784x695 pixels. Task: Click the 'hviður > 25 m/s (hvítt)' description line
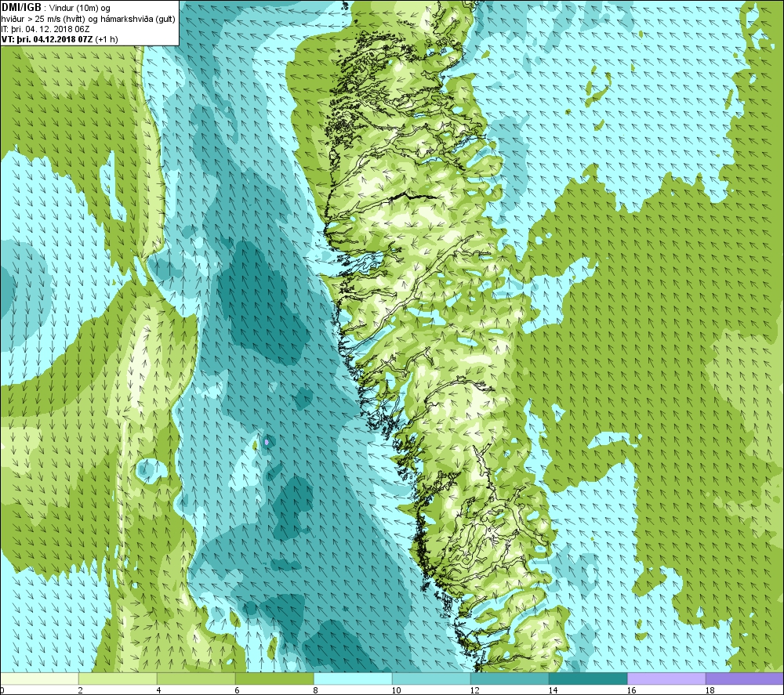pyautogui.click(x=88, y=19)
